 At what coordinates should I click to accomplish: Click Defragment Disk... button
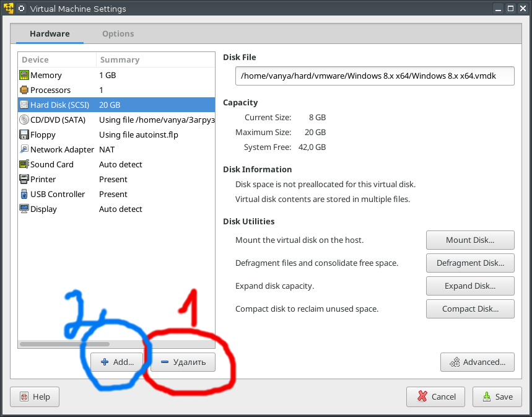470,263
